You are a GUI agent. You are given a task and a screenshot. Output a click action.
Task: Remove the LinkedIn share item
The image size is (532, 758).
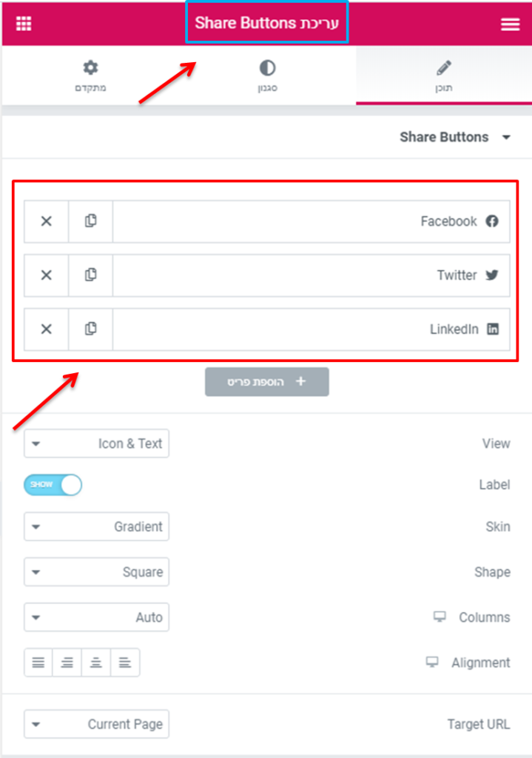[x=47, y=329]
